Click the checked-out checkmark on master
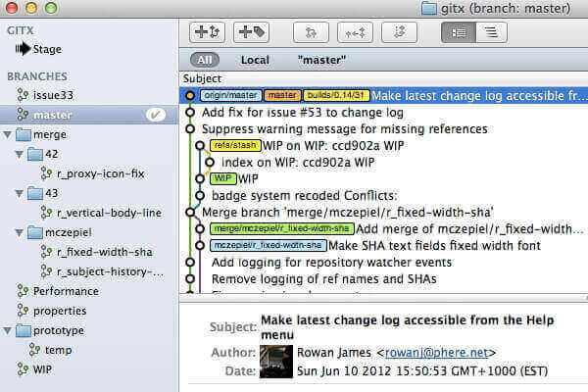The image size is (588, 392). (x=155, y=115)
